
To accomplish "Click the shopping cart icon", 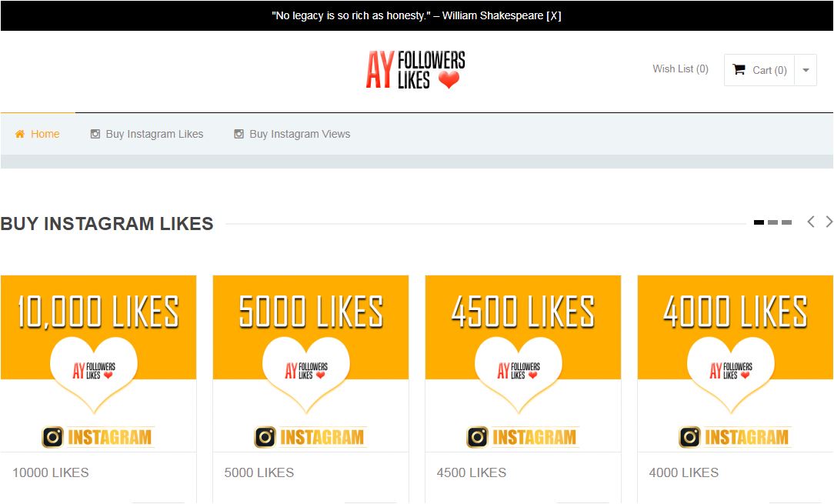I will (739, 69).
